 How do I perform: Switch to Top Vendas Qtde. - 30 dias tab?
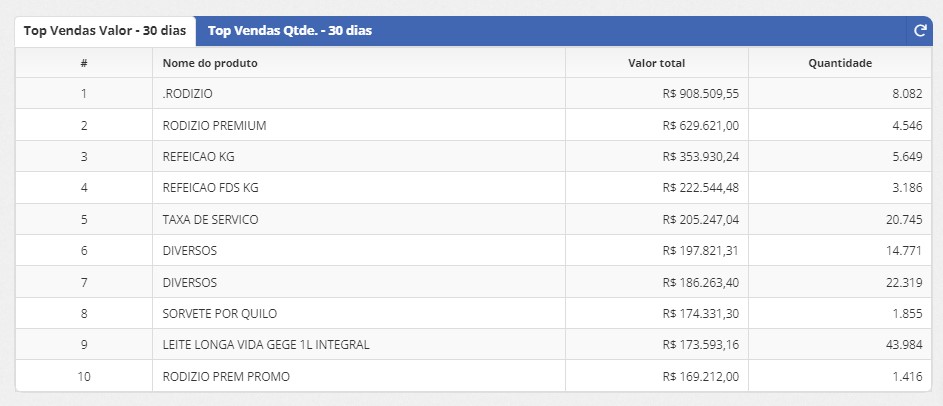(290, 31)
